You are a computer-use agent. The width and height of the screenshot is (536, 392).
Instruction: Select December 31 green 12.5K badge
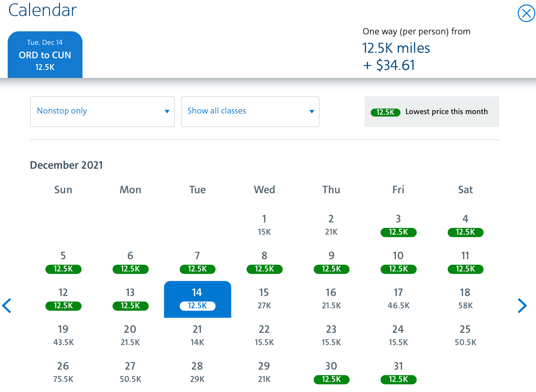tap(398, 380)
